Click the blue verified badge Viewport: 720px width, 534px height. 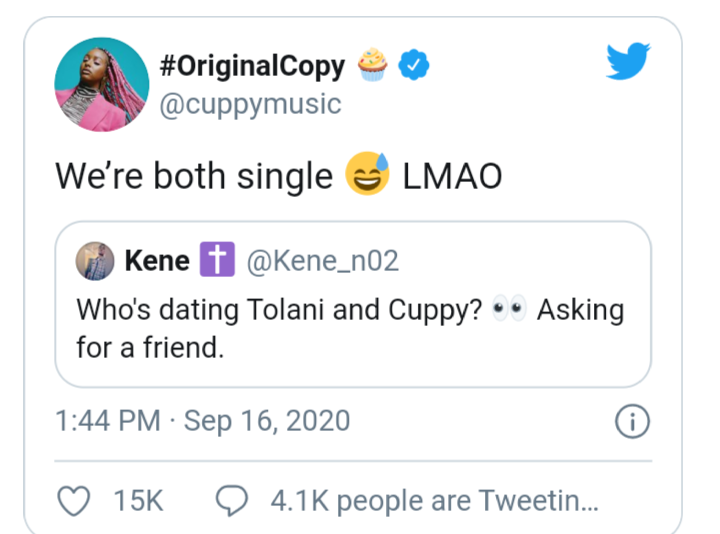click(414, 67)
